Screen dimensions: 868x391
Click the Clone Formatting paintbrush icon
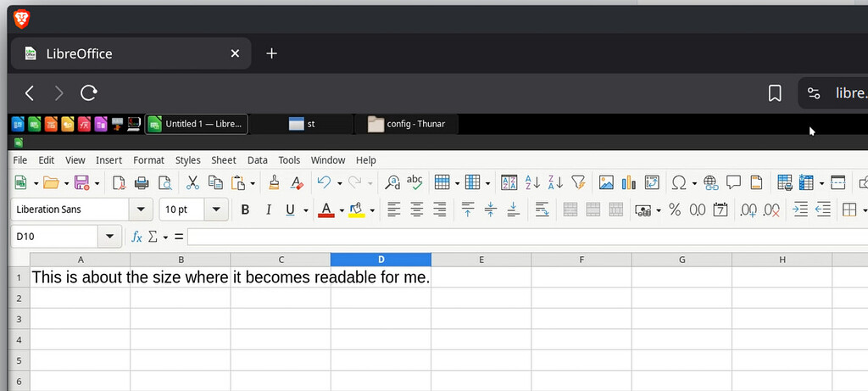coord(274,182)
